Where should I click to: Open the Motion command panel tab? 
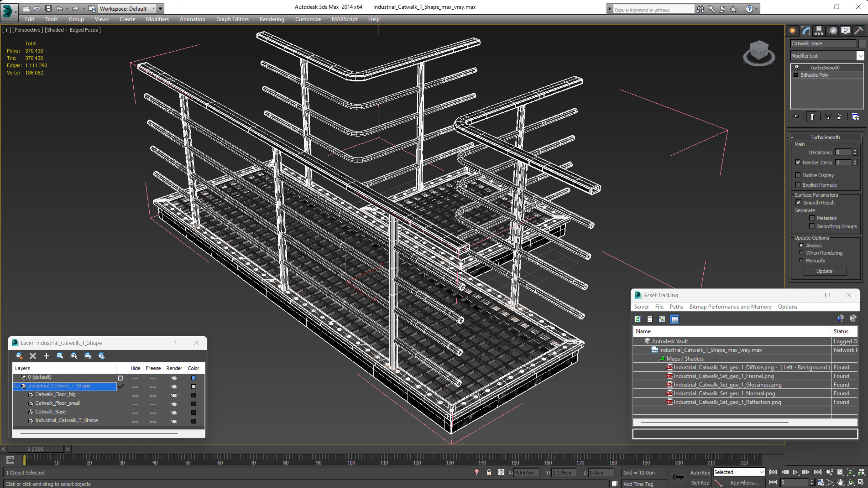pos(833,31)
